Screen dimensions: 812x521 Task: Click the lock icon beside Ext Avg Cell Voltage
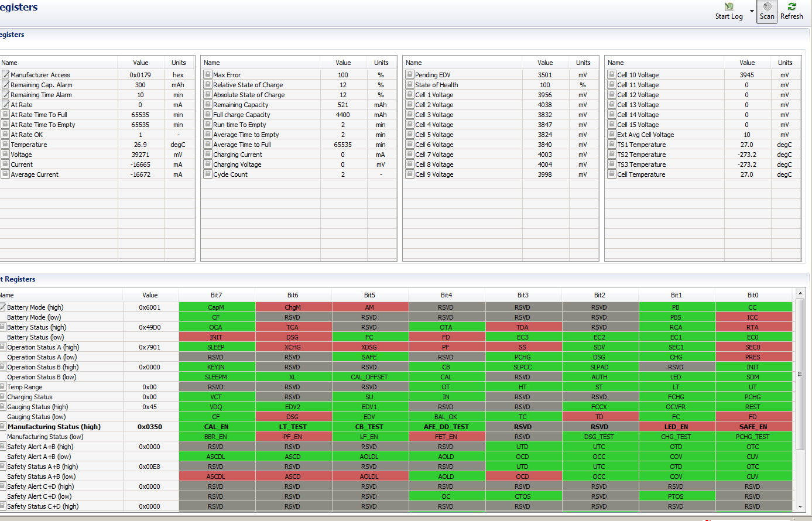coord(612,135)
